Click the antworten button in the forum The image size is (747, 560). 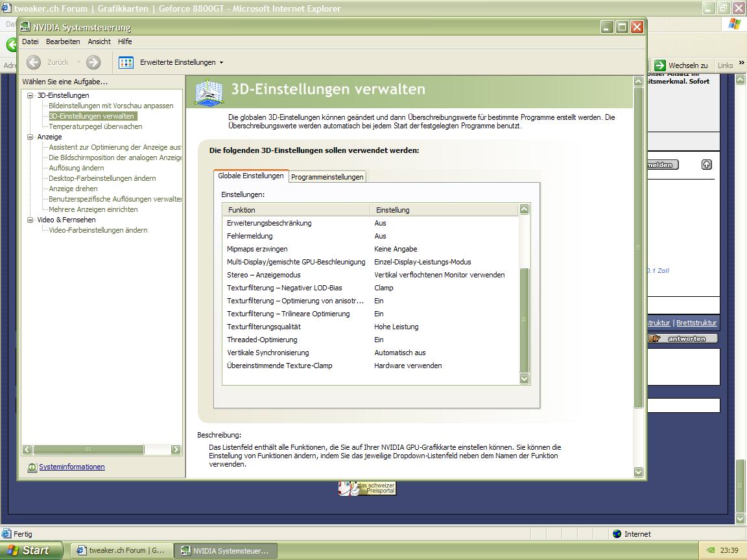[x=683, y=338]
